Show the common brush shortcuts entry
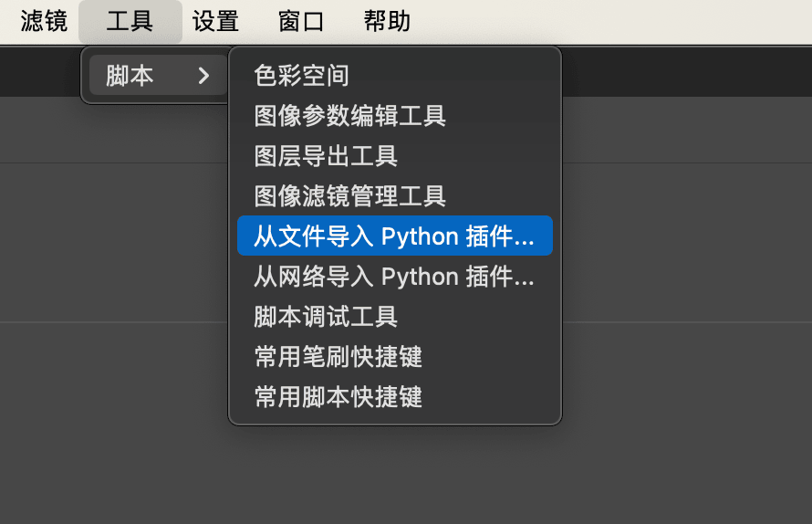 pyautogui.click(x=338, y=357)
